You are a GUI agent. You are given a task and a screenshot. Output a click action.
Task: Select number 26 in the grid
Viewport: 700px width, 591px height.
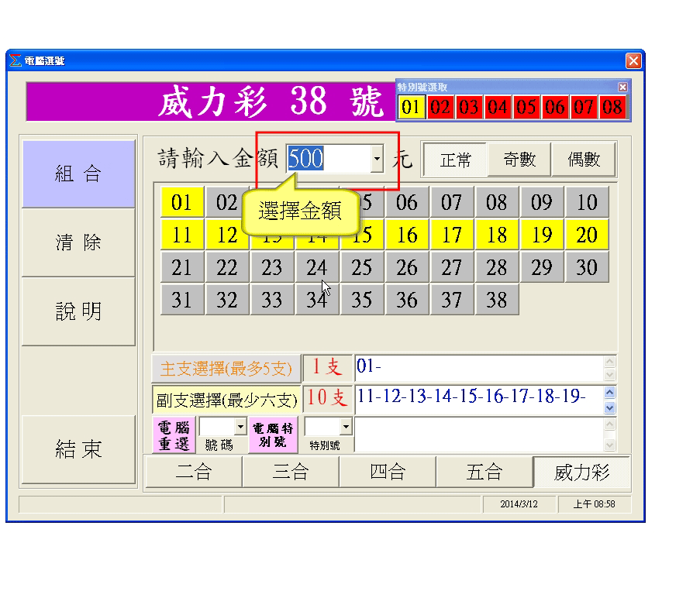click(407, 267)
